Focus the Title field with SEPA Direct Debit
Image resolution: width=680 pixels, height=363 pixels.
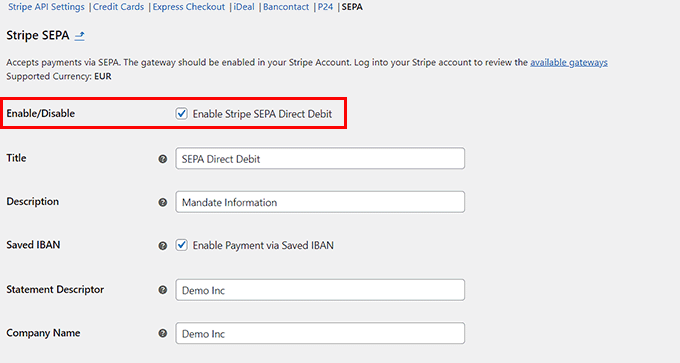tap(320, 158)
